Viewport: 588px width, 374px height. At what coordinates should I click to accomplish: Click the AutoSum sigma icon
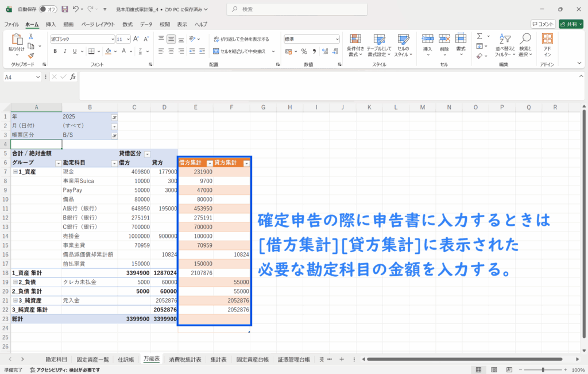[x=479, y=36]
